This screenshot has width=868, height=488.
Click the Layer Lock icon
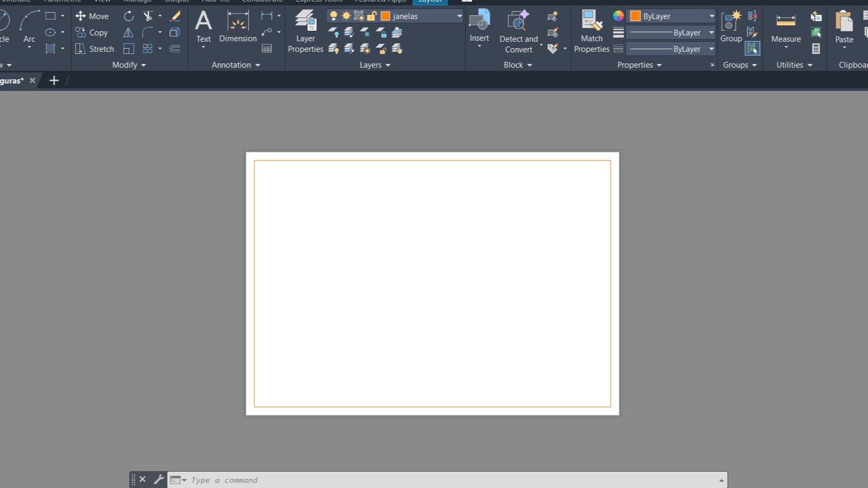coord(381,32)
